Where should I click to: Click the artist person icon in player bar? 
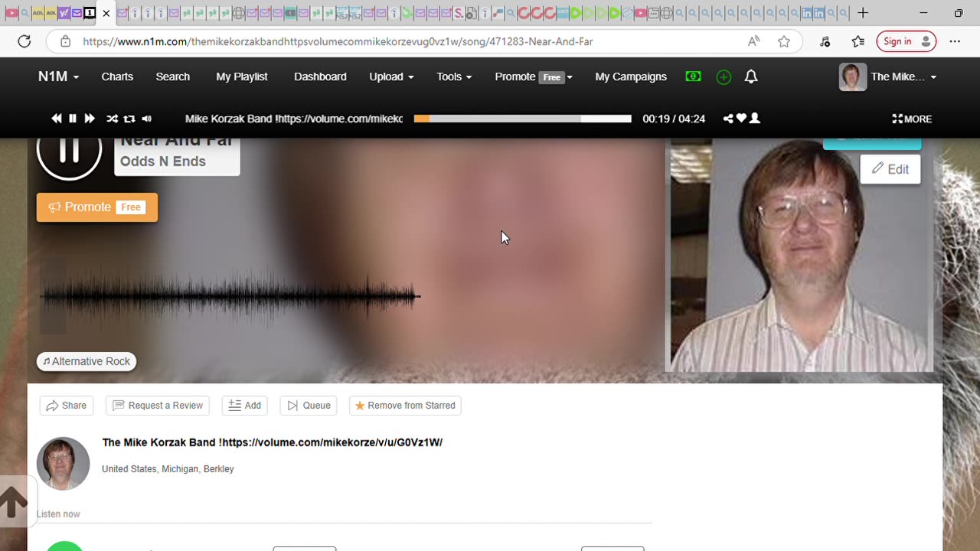tap(755, 119)
